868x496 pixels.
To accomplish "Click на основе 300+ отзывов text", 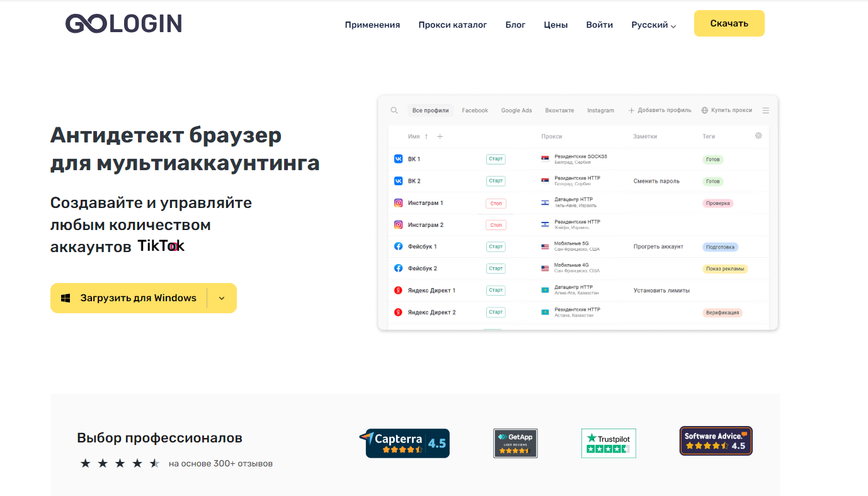I will pyautogui.click(x=220, y=464).
